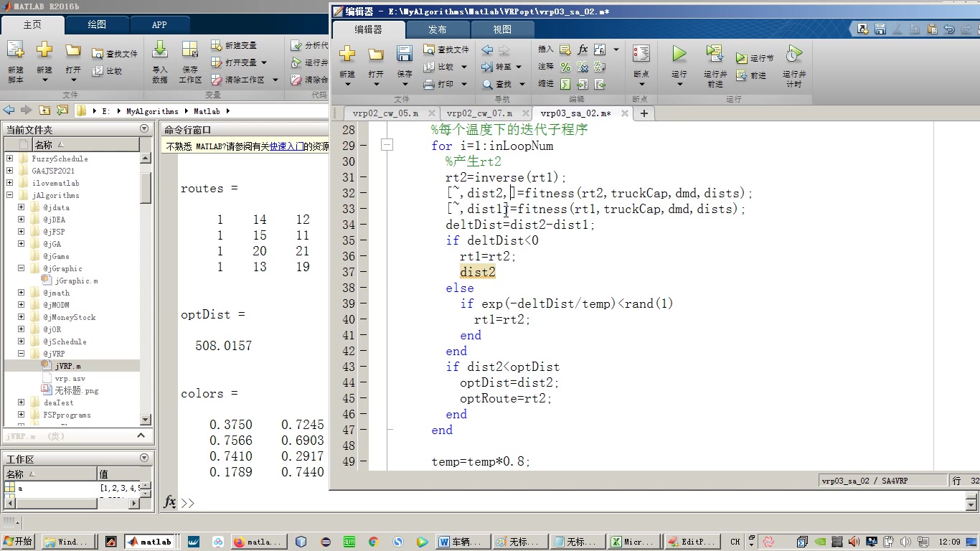Click the up-one-folder icon in address bar
Screen dimensions: 980x551
click(x=45, y=110)
